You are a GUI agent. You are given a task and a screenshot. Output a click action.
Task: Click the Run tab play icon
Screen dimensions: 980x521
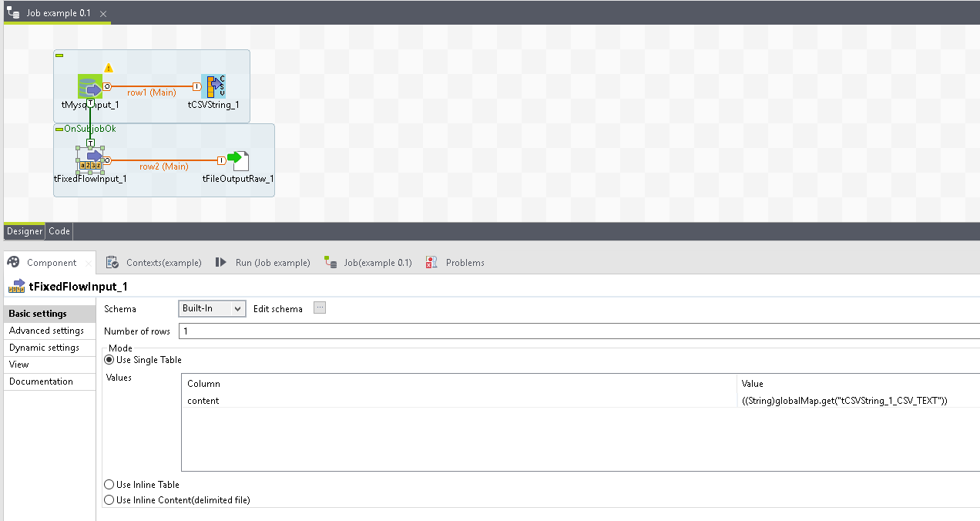coord(220,263)
